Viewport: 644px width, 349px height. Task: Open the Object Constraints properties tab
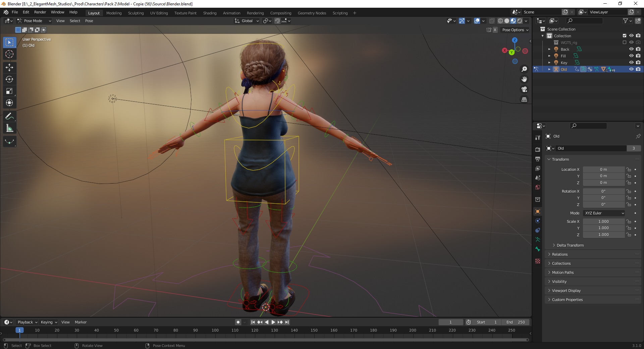[x=538, y=230]
